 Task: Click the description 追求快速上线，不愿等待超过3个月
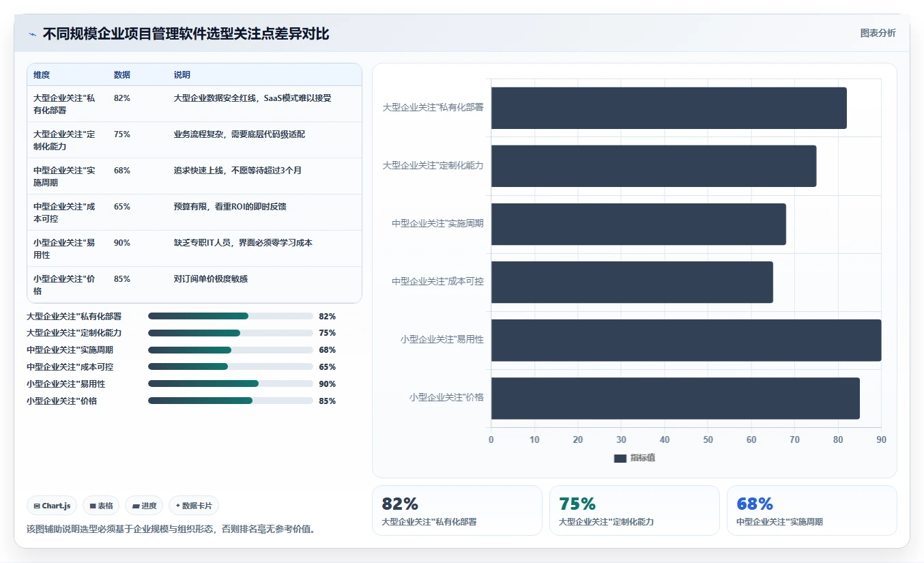click(237, 171)
